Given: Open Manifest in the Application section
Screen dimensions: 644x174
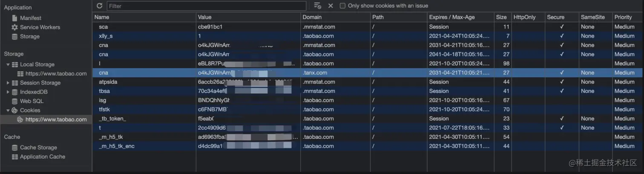Looking at the screenshot, I should pos(31,18).
